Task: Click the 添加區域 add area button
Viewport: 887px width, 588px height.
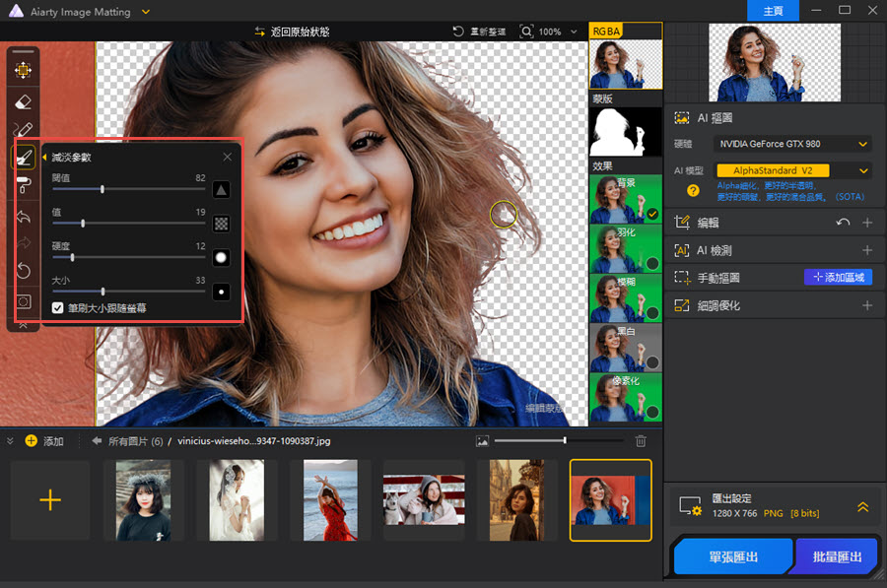Action: (838, 277)
